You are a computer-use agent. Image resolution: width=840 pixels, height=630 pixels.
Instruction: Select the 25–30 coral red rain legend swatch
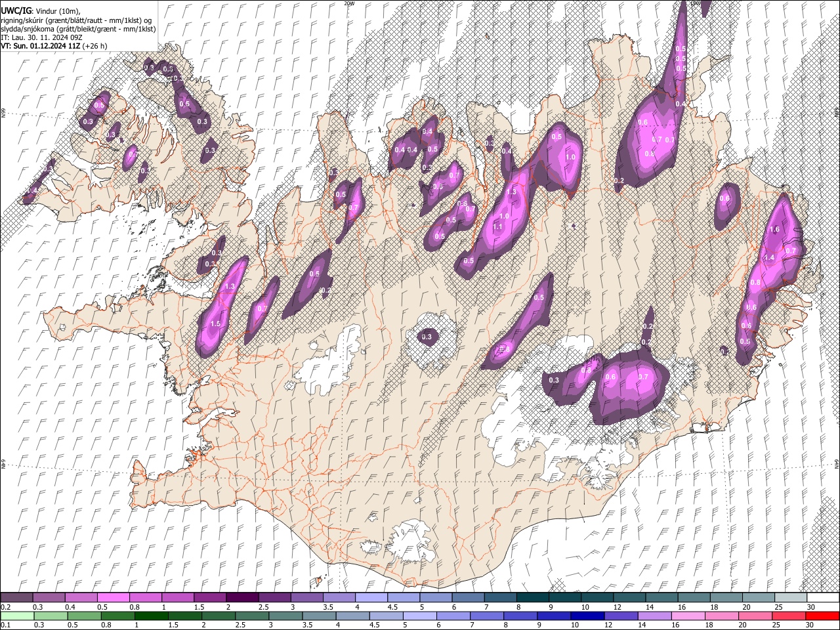pyautogui.click(x=789, y=616)
